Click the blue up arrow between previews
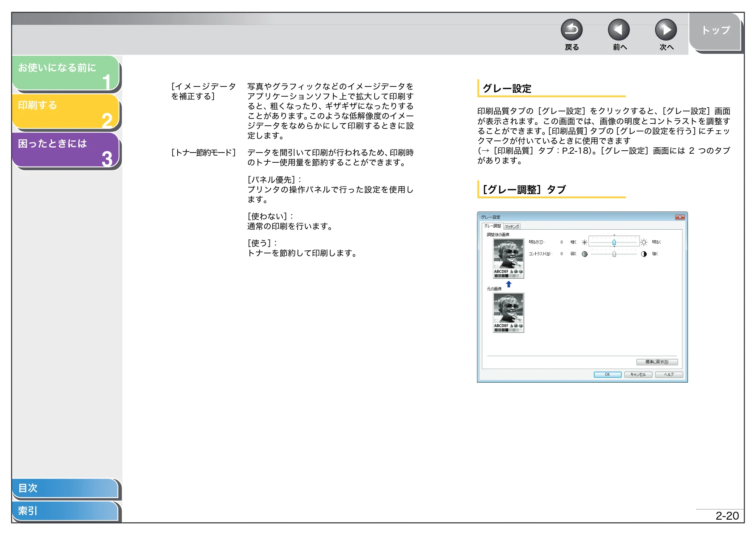The image size is (756, 534). tap(509, 284)
